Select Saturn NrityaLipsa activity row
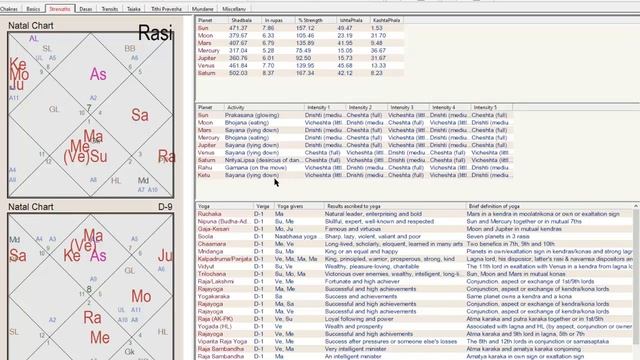640x360 pixels. click(x=354, y=160)
